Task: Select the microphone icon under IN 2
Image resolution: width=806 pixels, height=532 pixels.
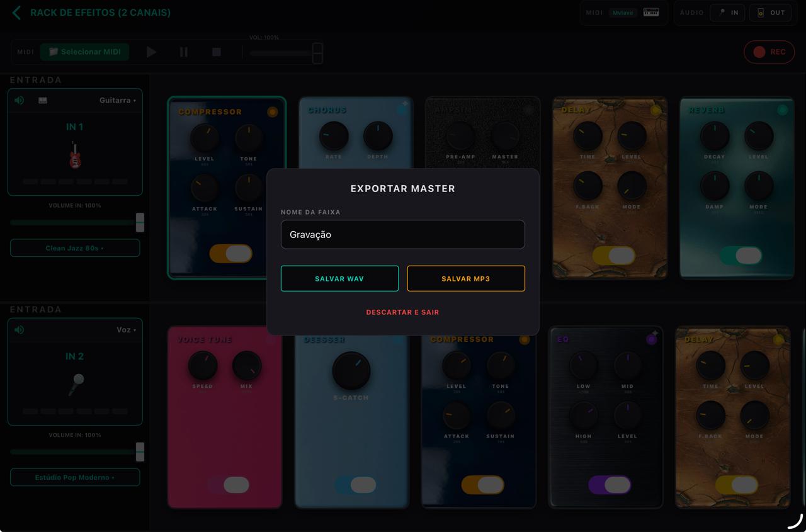Action: (76, 385)
